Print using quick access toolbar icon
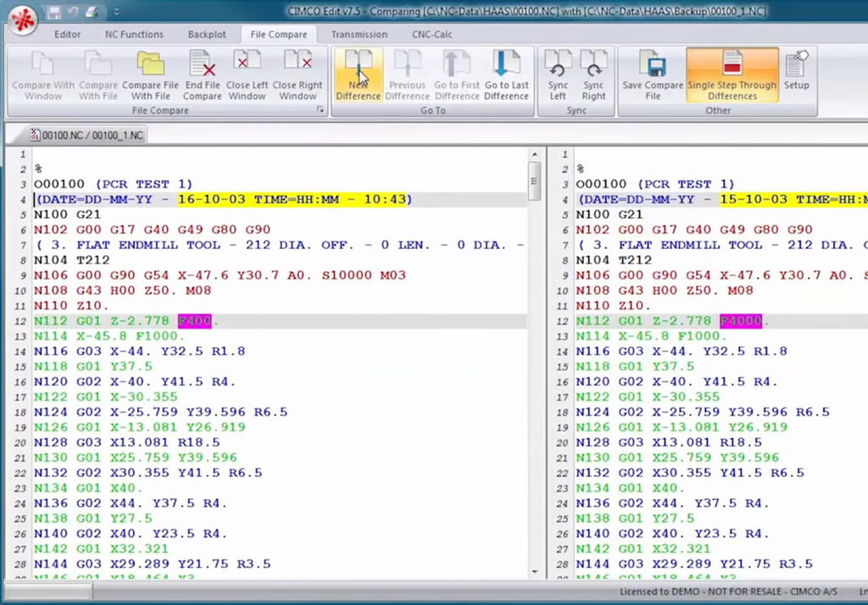Screen dimensions: 868x605 (92, 12)
